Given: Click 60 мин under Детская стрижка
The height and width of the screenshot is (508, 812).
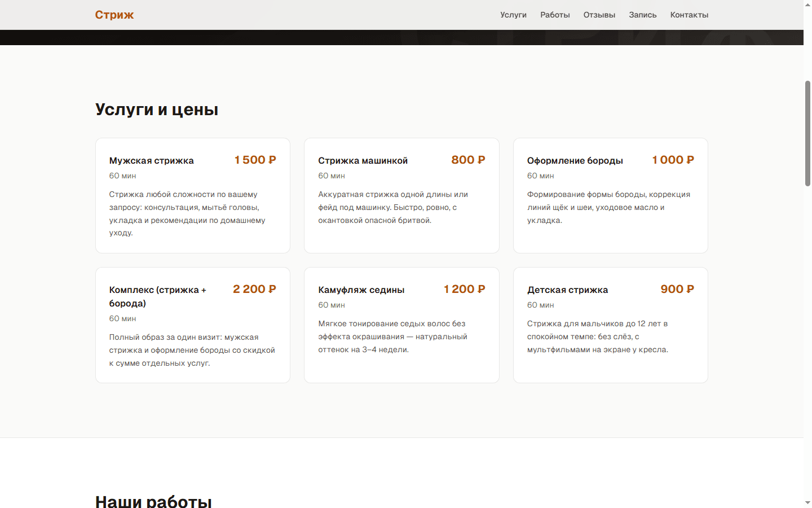Looking at the screenshot, I should [541, 305].
